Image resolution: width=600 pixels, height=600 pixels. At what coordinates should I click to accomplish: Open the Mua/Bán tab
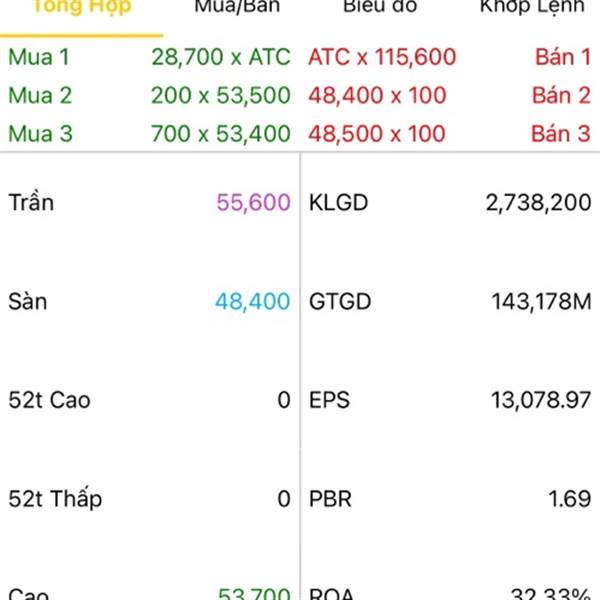237,7
